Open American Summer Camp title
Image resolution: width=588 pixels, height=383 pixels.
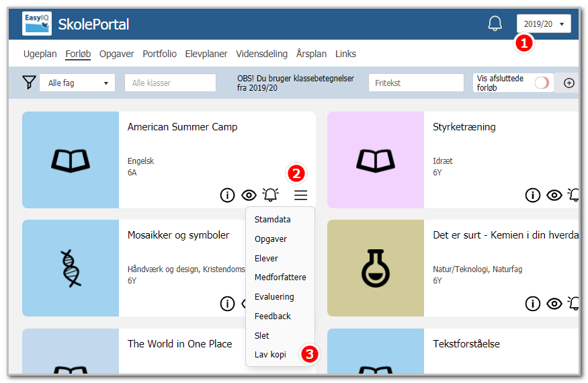pos(182,127)
